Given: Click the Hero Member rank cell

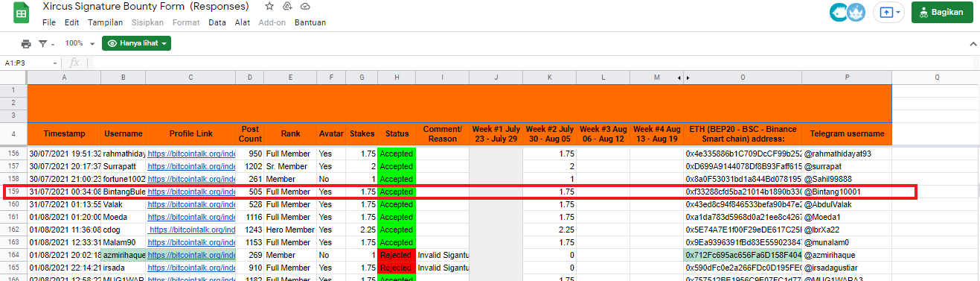Looking at the screenshot, I should tap(290, 230).
